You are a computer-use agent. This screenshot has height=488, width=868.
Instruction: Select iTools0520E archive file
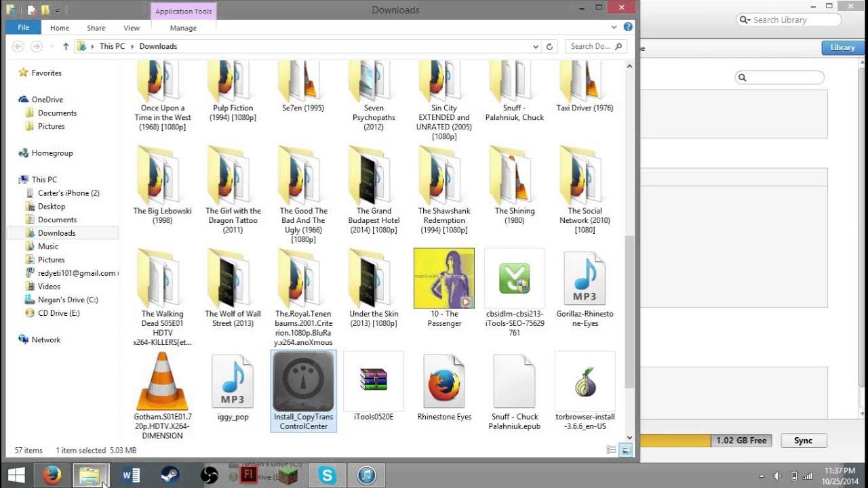pos(374,386)
